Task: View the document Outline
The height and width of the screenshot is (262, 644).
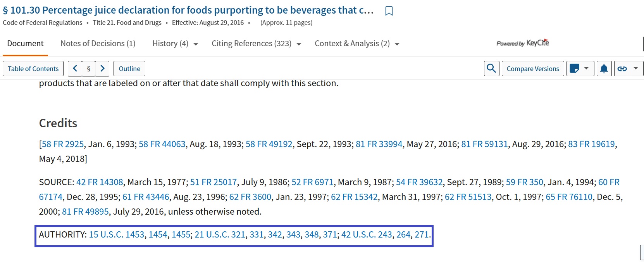Action: pyautogui.click(x=129, y=68)
